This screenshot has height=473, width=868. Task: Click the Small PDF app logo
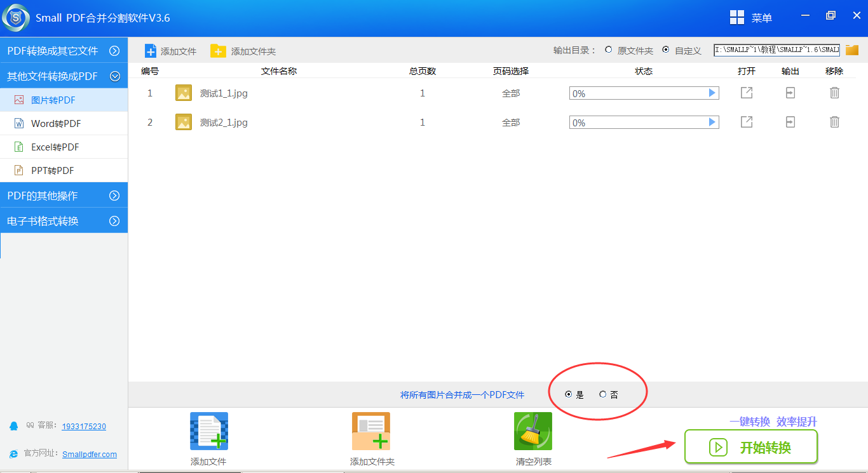point(16,17)
